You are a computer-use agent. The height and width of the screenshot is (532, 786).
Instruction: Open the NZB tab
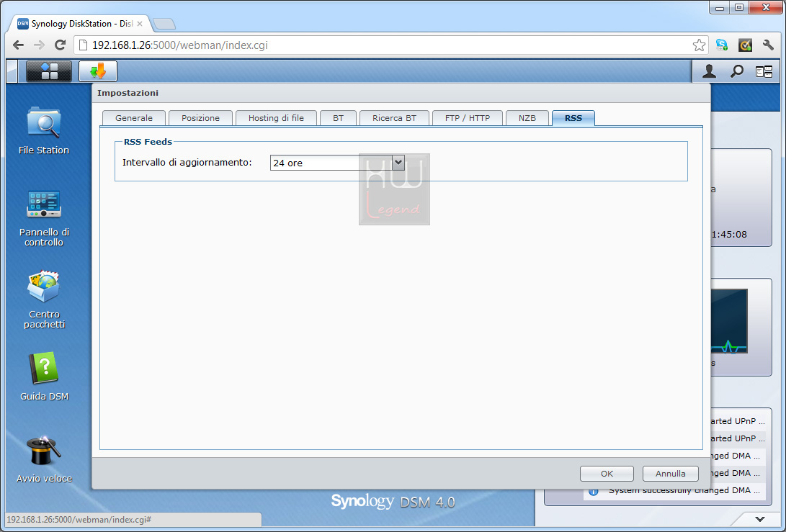[x=527, y=118]
